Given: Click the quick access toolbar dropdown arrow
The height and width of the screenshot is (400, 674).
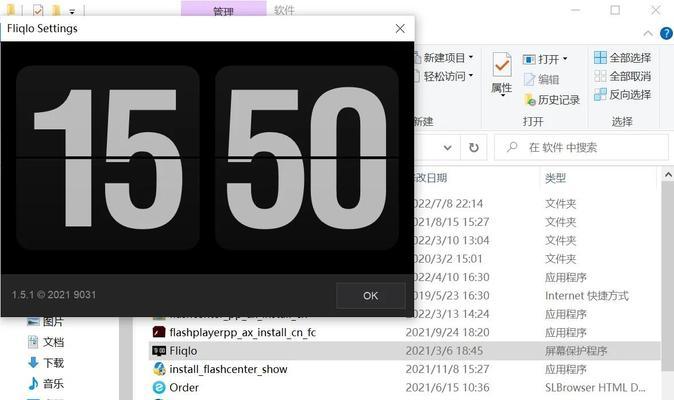Looking at the screenshot, I should click(72, 12).
